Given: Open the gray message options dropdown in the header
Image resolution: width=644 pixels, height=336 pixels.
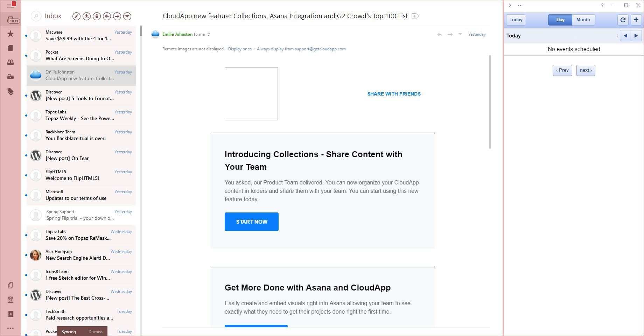Looking at the screenshot, I should [460, 34].
